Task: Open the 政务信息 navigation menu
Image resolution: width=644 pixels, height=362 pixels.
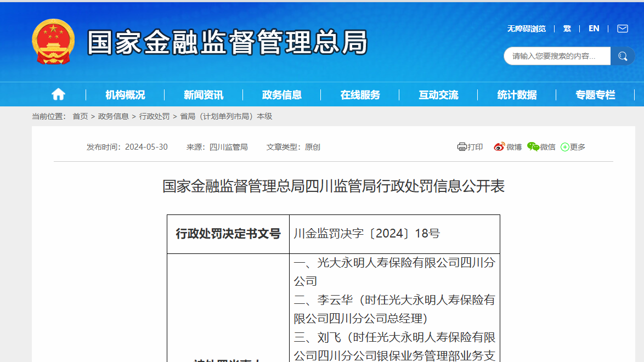Action: pyautogui.click(x=283, y=94)
